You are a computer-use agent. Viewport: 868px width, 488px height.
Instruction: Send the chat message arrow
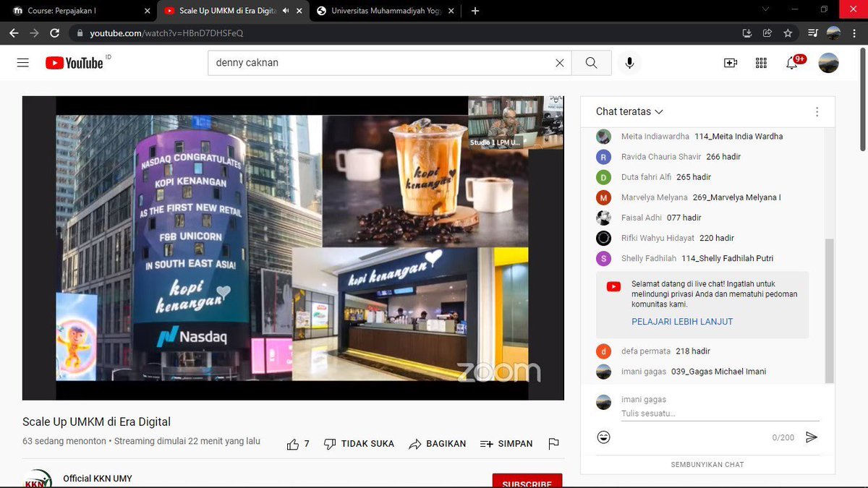812,437
